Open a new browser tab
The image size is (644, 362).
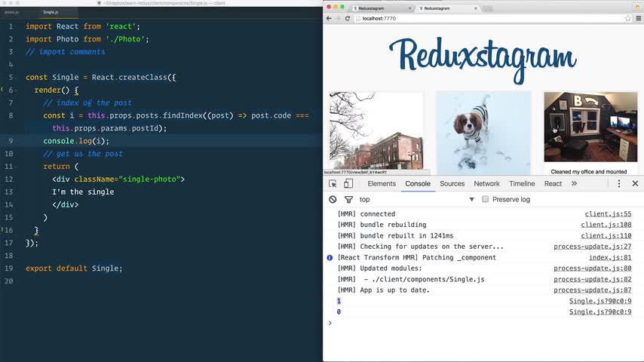point(487,8)
